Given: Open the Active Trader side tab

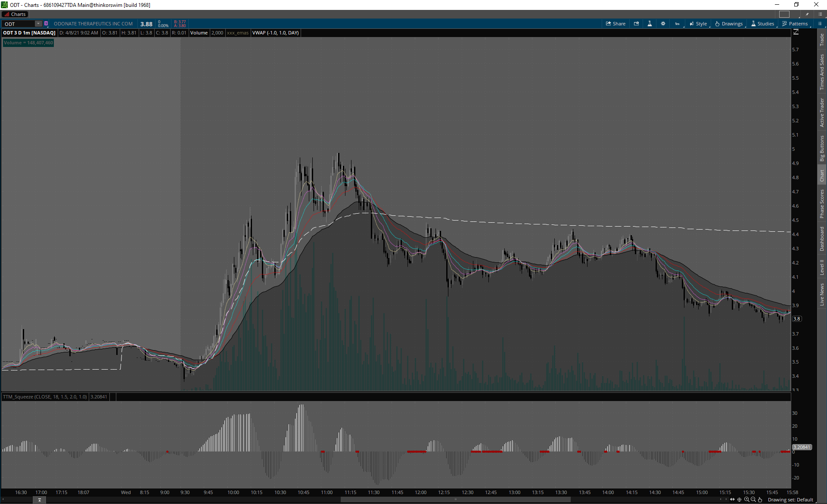Looking at the screenshot, I should click(x=822, y=113).
